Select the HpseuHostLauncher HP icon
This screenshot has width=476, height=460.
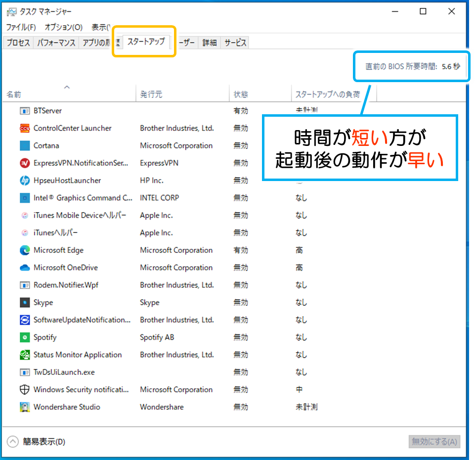pos(25,181)
